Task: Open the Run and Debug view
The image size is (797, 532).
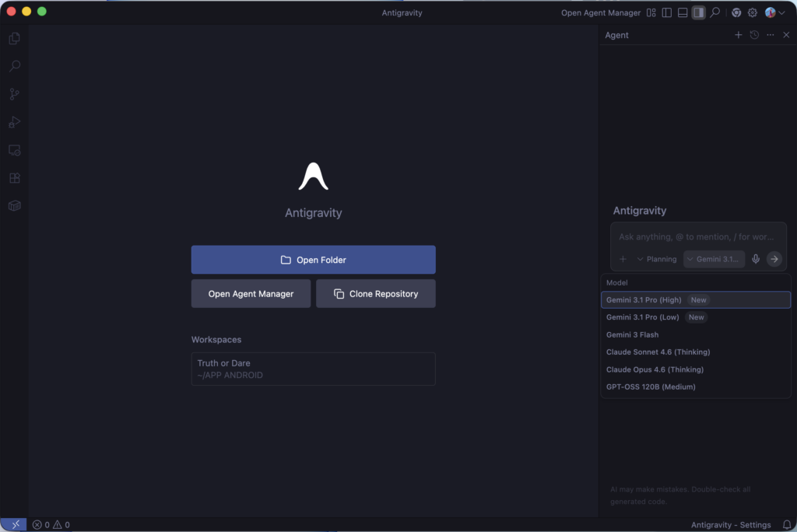Action: [x=14, y=122]
